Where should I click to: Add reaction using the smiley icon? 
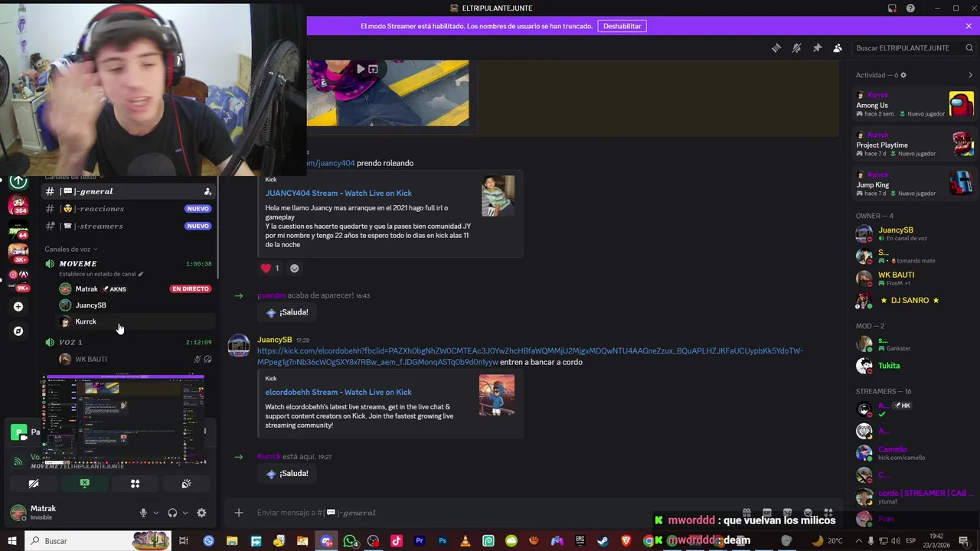point(295,269)
